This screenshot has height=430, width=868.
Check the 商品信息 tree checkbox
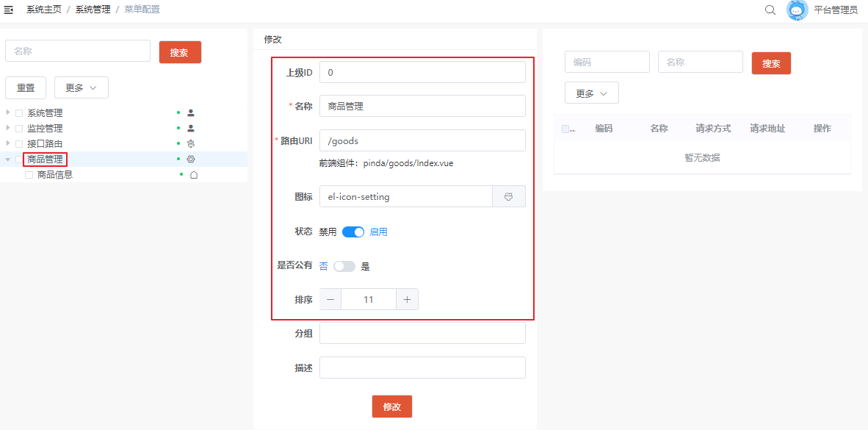tap(29, 175)
